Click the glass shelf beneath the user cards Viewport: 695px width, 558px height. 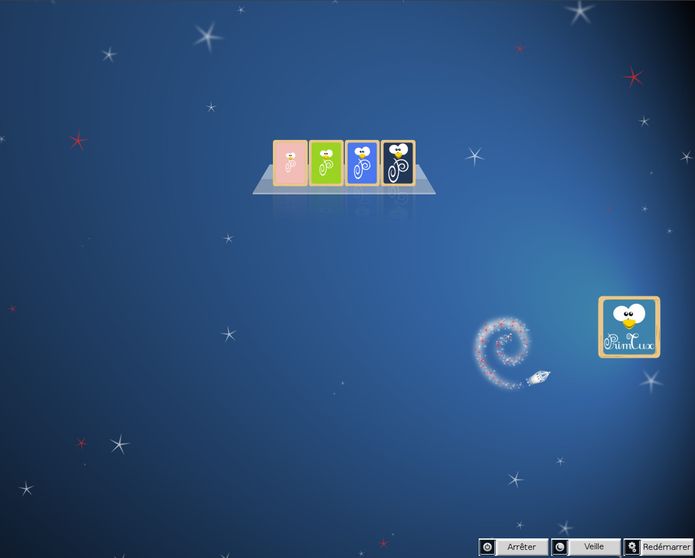344,190
